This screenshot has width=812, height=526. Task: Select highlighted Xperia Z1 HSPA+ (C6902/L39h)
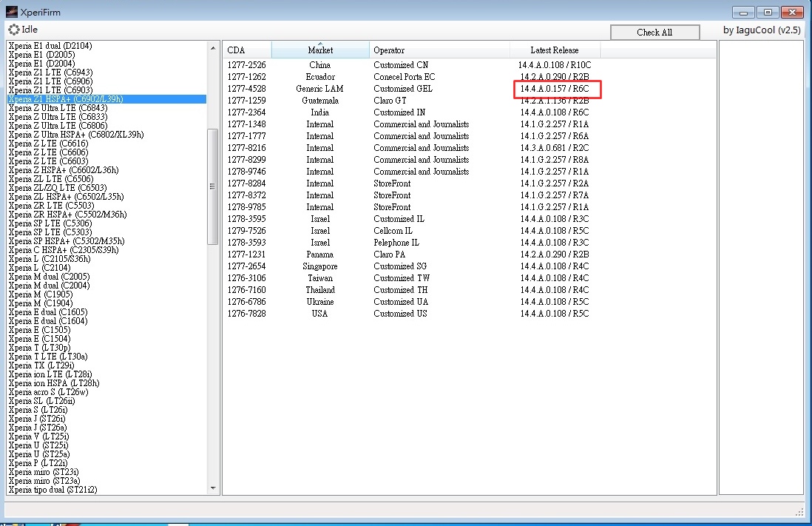pyautogui.click(x=106, y=99)
